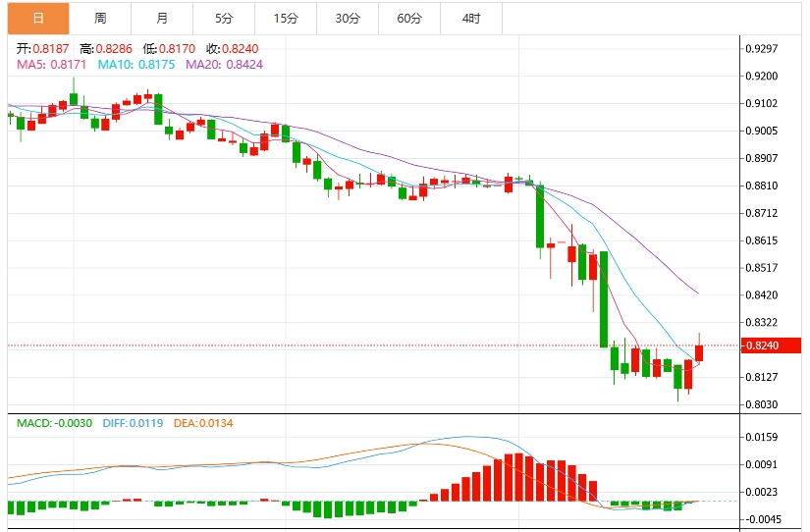Switch to the 周 weekly tab
The width and height of the screenshot is (810, 532).
coord(100,19)
